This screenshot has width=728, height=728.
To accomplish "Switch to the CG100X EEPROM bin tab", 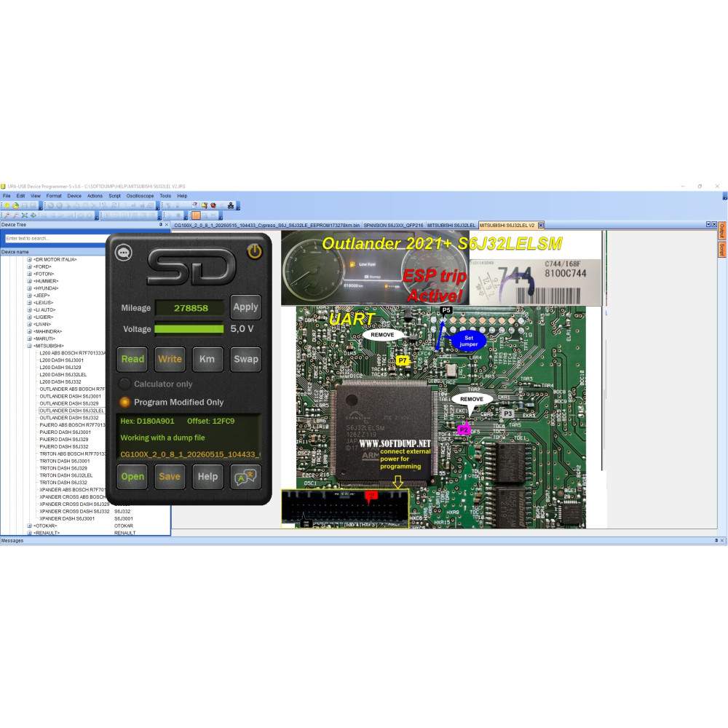I will click(266, 225).
